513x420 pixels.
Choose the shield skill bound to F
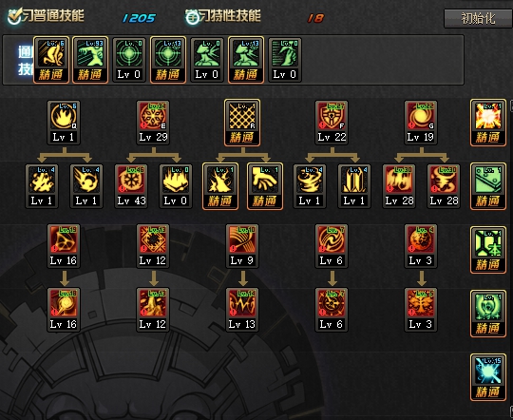(332, 123)
